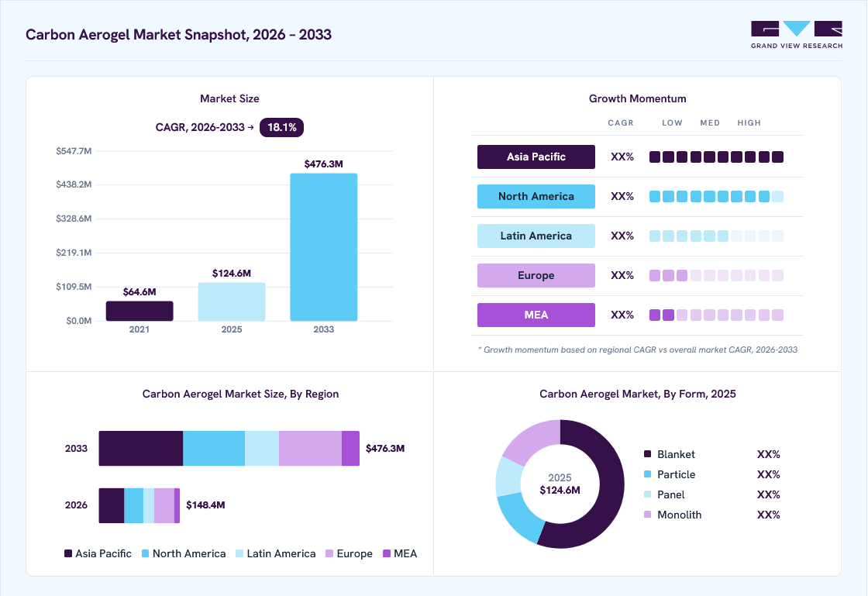
Task: Click the Carbon Aerogel Market Snapshot heading
Action: [178, 34]
